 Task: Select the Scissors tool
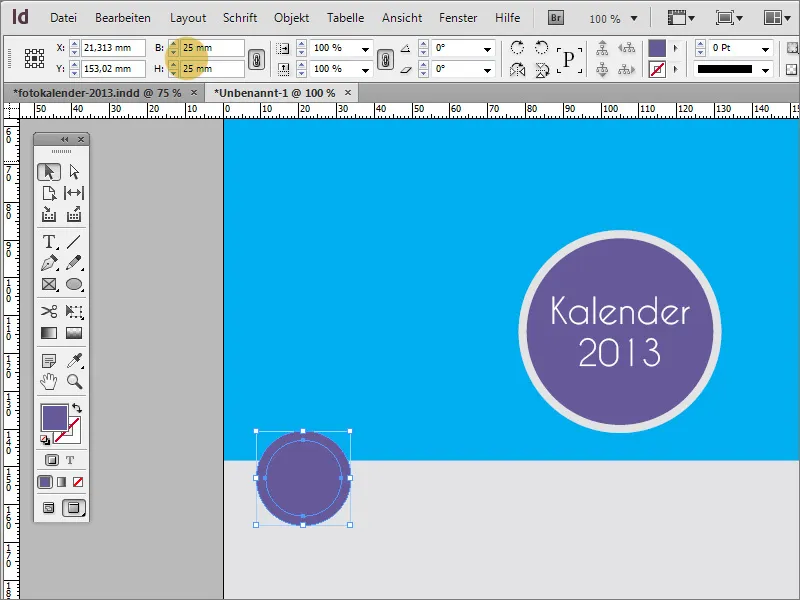click(x=49, y=311)
